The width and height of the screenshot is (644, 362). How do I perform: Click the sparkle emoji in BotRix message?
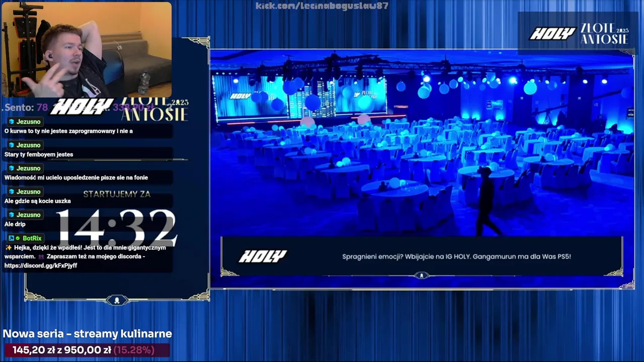click(8, 247)
